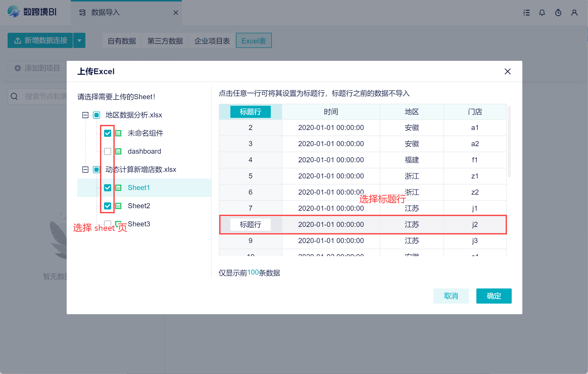This screenshot has width=588, height=374.
Task: Click the 数跨境BI logo
Action: (32, 12)
